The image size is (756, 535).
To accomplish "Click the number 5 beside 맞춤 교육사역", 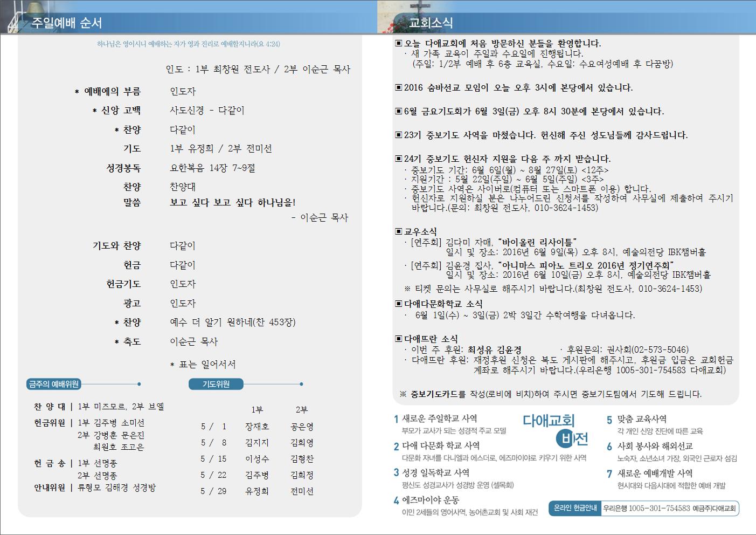I will [609, 420].
